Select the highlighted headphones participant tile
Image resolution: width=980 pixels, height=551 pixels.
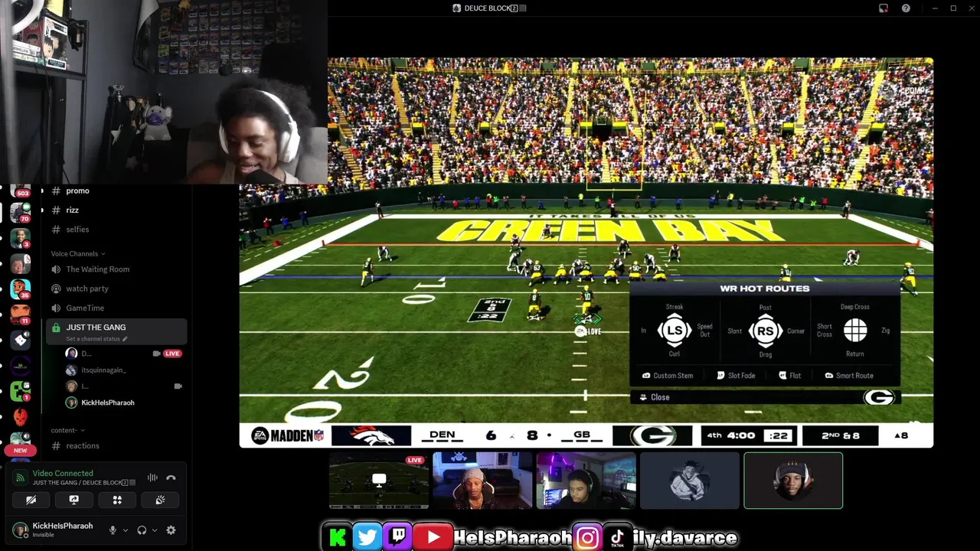tap(793, 481)
